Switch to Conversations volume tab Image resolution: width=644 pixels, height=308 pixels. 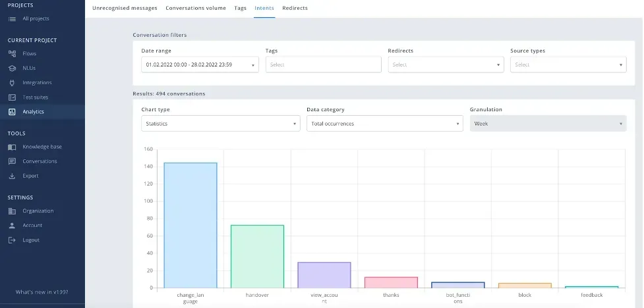pyautogui.click(x=196, y=8)
